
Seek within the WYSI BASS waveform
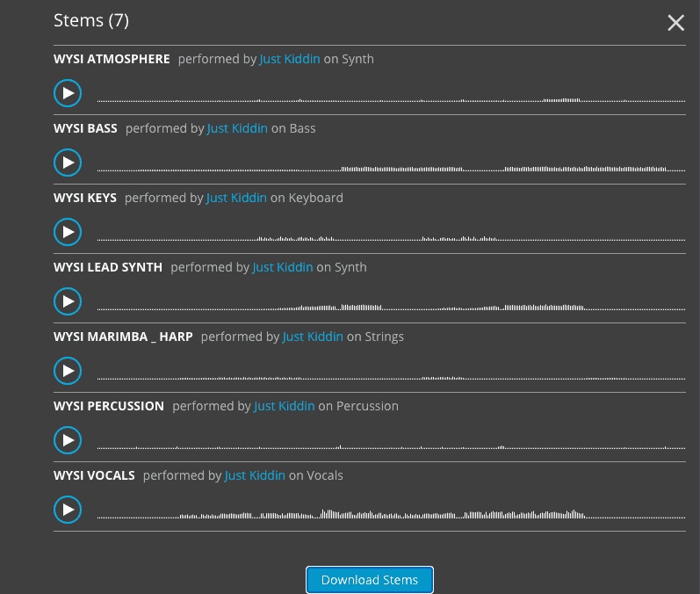click(391, 167)
